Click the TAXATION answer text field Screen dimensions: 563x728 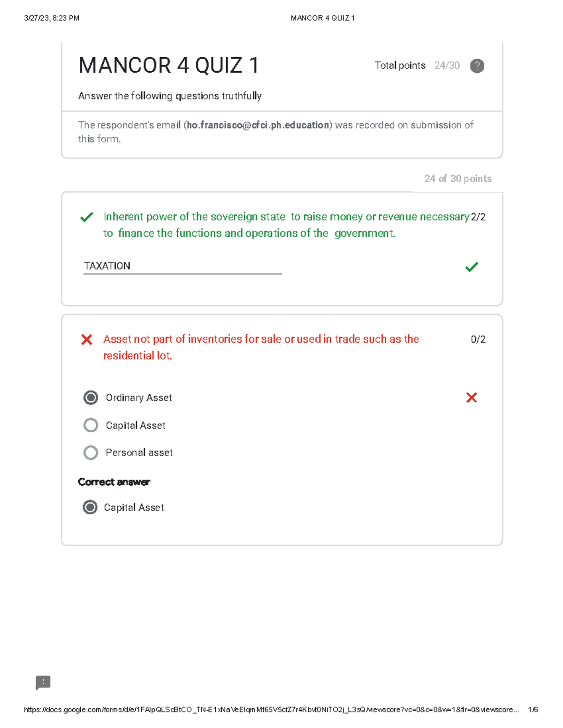tap(182, 266)
